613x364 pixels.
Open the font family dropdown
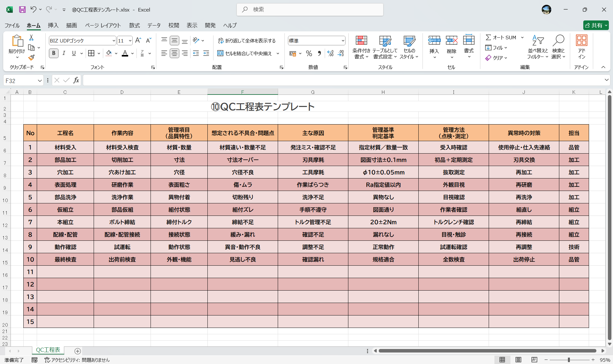coord(113,41)
